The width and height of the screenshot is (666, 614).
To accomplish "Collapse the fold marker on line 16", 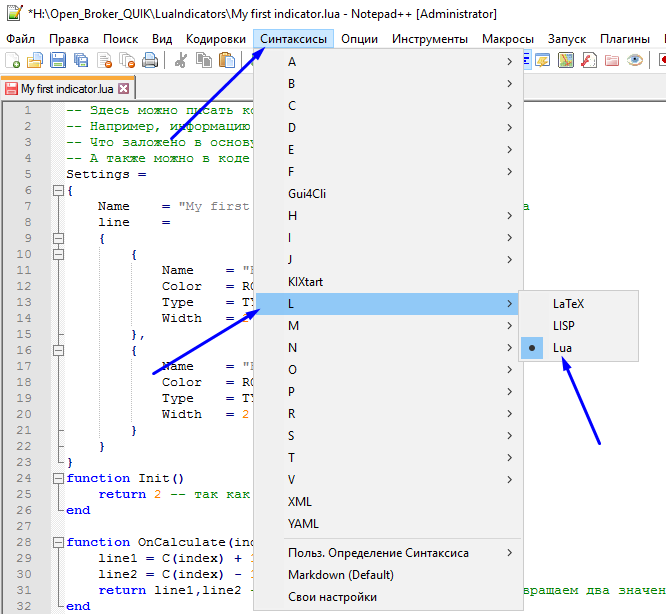I will (x=59, y=351).
